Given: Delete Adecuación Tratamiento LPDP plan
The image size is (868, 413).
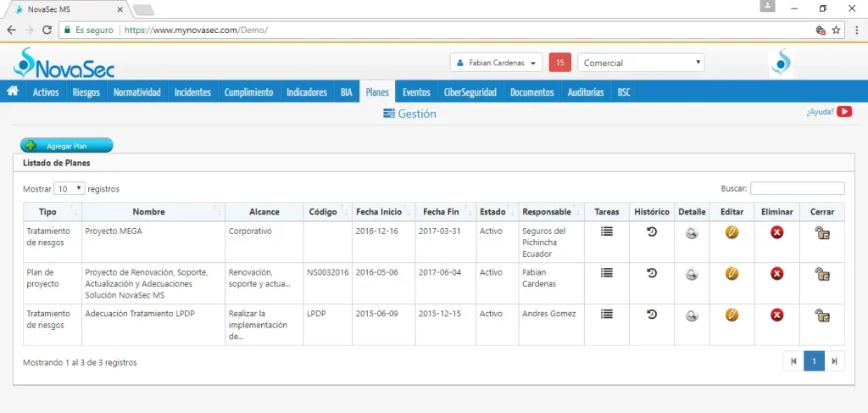Looking at the screenshot, I should [776, 315].
